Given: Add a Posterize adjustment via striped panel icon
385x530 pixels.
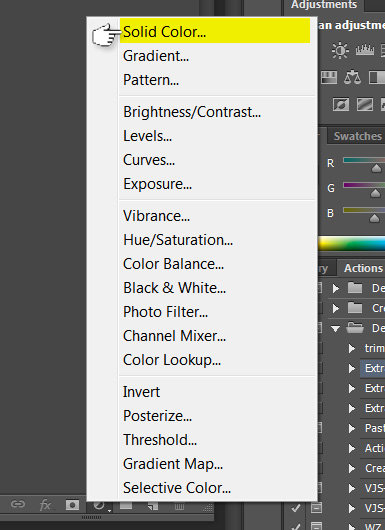Looking at the screenshot, I should tap(365, 104).
